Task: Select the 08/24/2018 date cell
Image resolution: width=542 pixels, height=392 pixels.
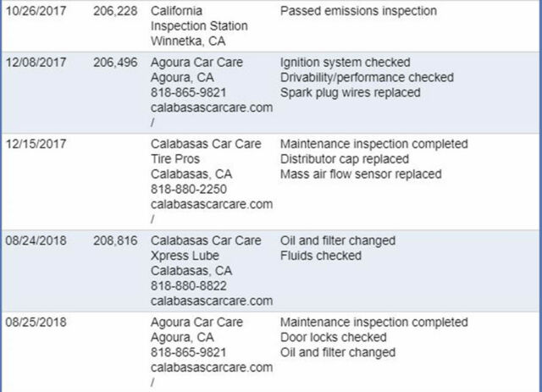Action: [x=36, y=240]
